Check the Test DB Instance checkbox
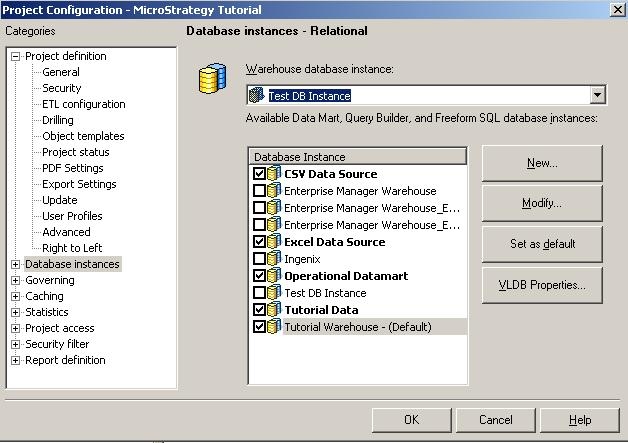 (x=260, y=293)
